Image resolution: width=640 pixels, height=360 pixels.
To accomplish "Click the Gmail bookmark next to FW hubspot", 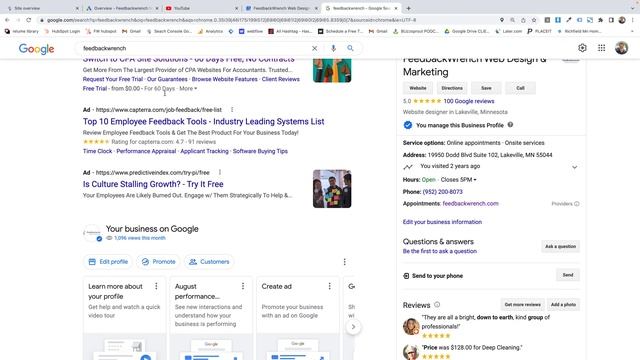I will [x=131, y=31].
